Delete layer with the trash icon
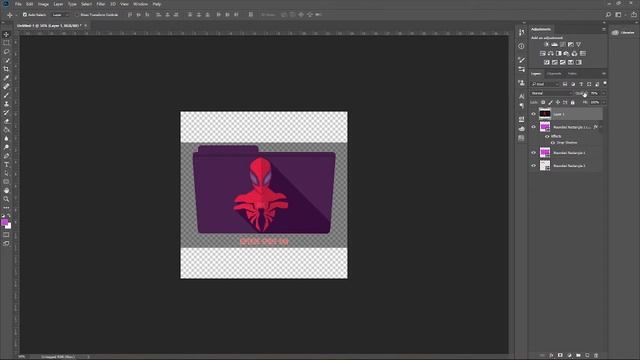 click(x=596, y=356)
